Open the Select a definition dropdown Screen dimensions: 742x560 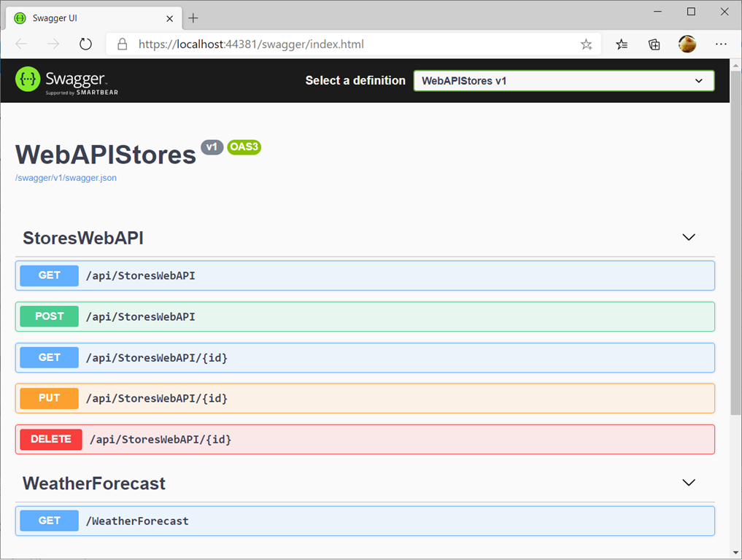click(x=563, y=80)
